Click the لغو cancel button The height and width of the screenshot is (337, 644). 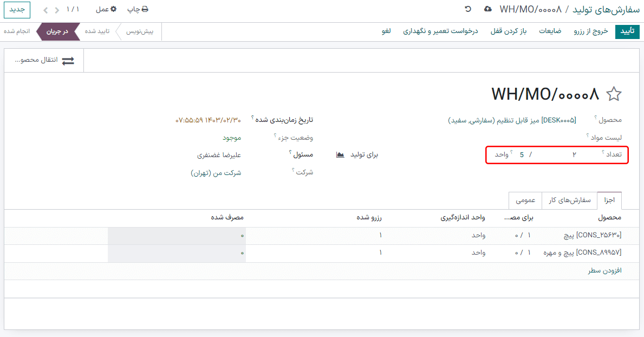(387, 32)
